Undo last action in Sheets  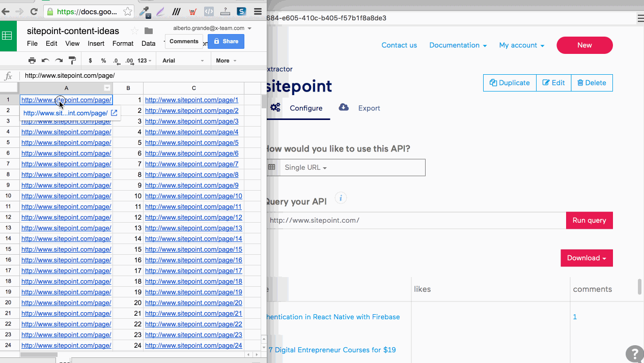(45, 60)
